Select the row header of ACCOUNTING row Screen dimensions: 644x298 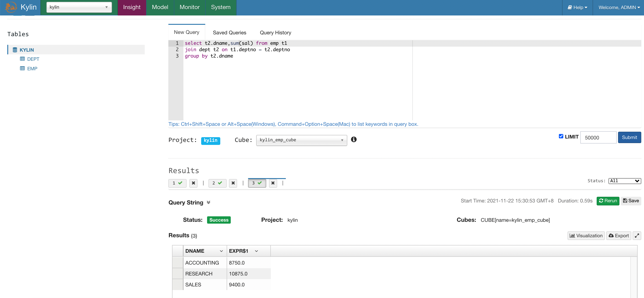pyautogui.click(x=178, y=263)
